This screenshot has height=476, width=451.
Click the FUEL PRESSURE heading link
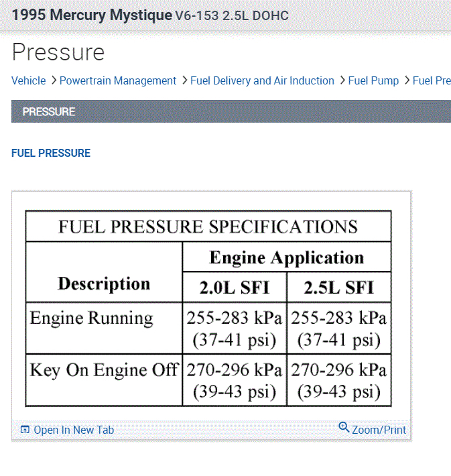point(51,153)
